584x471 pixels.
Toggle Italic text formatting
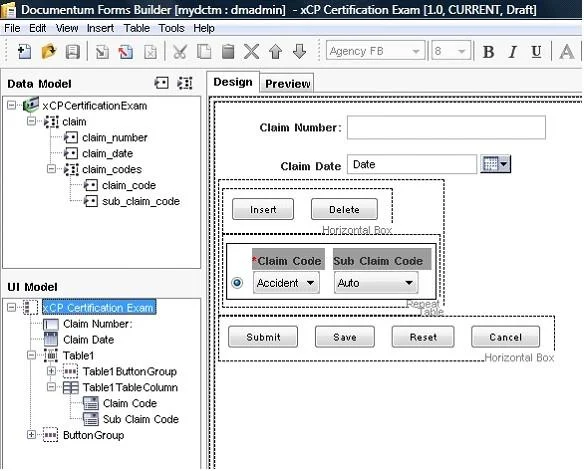(x=512, y=52)
